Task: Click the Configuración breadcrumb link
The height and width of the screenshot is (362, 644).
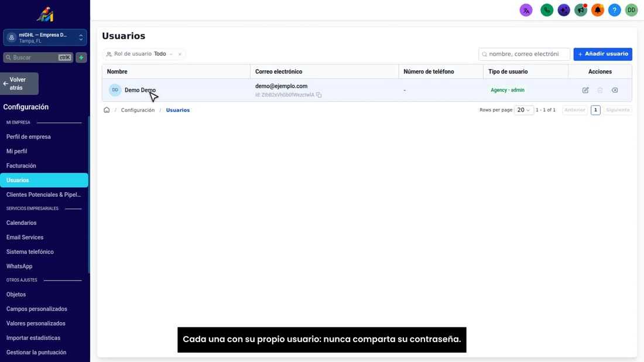Action: tap(138, 110)
